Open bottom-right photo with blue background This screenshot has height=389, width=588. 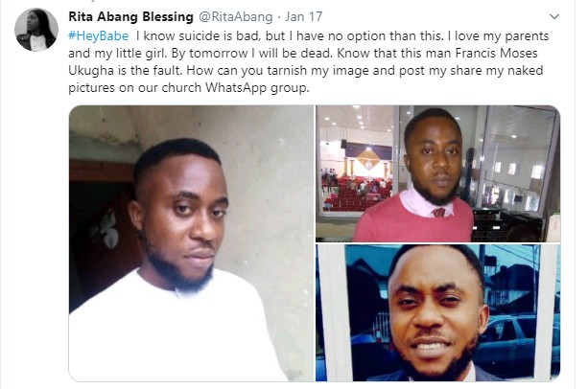tap(437, 312)
